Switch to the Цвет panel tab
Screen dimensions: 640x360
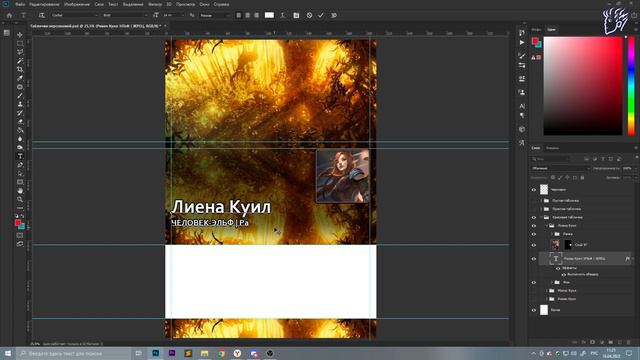(x=551, y=29)
